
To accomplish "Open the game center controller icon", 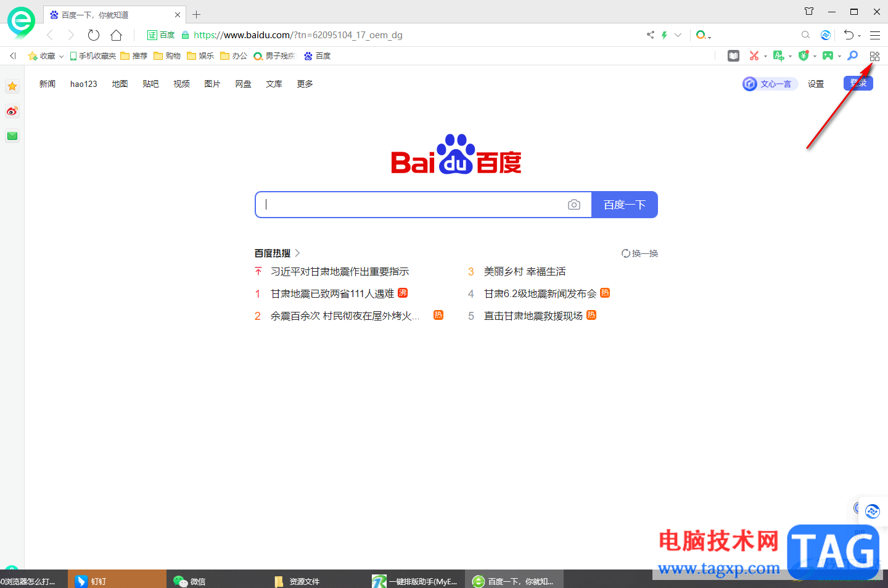I will pos(828,55).
